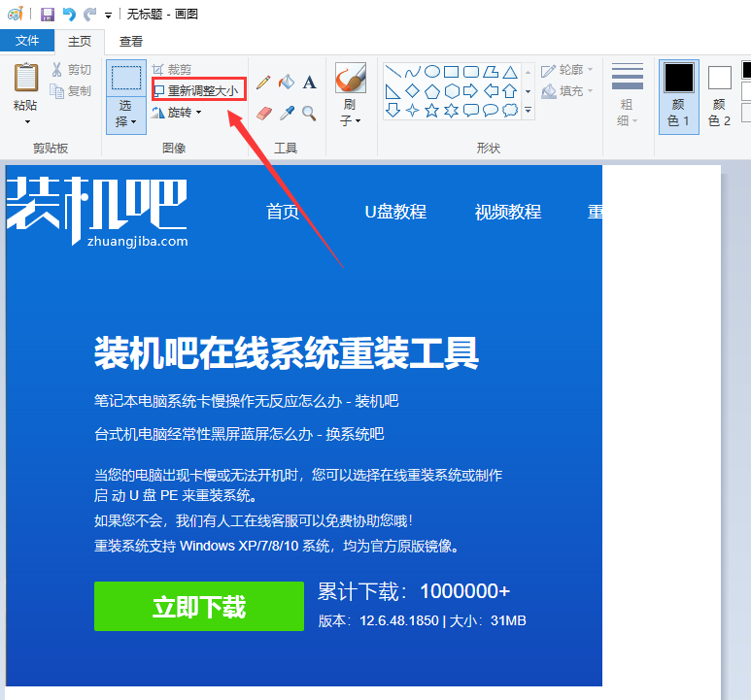Click the Save icon in title bar
This screenshot has height=700, width=751.
point(48,14)
